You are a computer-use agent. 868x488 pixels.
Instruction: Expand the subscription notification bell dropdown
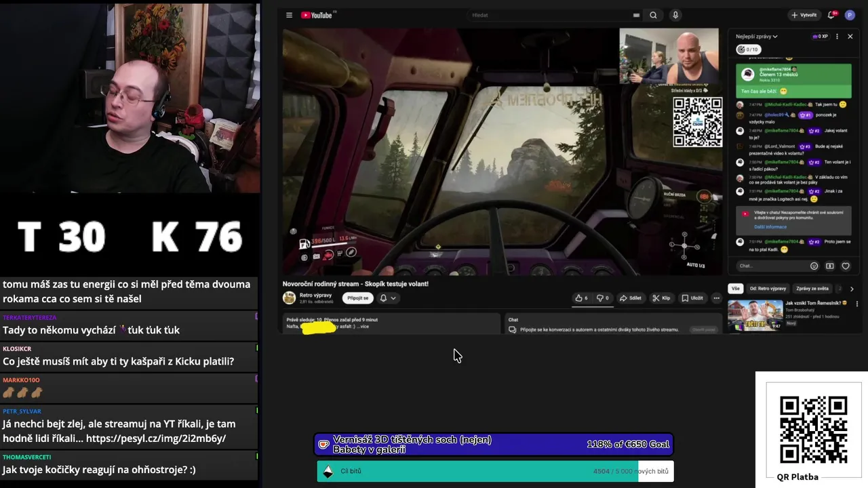(x=387, y=298)
